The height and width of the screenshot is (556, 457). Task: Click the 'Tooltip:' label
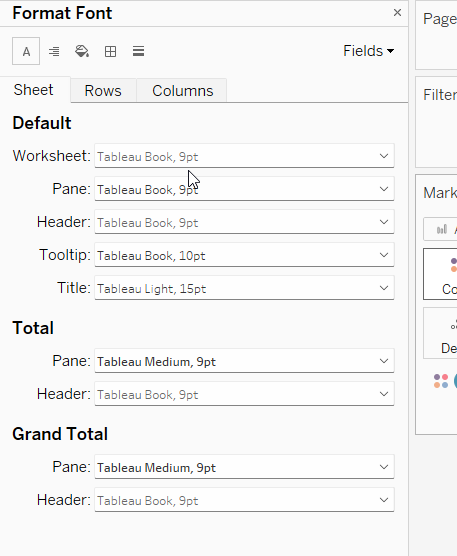coord(65,255)
